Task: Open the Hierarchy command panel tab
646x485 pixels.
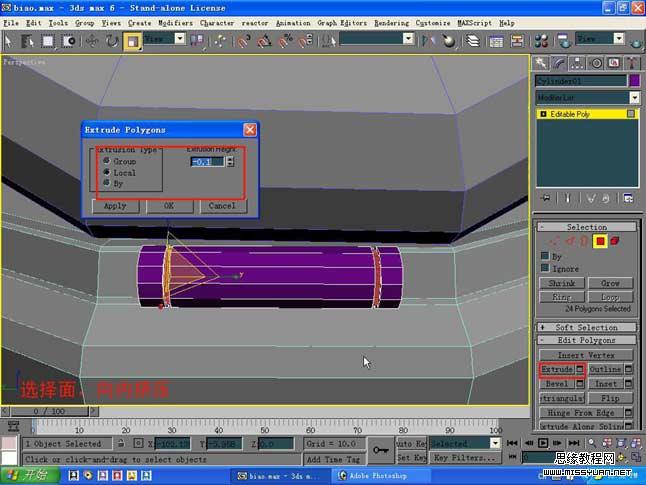Action: click(x=577, y=63)
